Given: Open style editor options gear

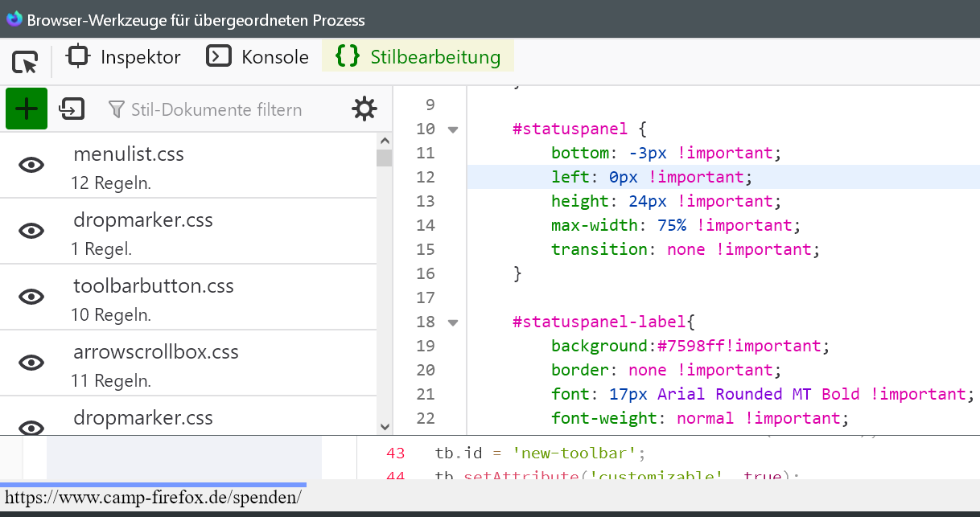Looking at the screenshot, I should click(x=364, y=109).
